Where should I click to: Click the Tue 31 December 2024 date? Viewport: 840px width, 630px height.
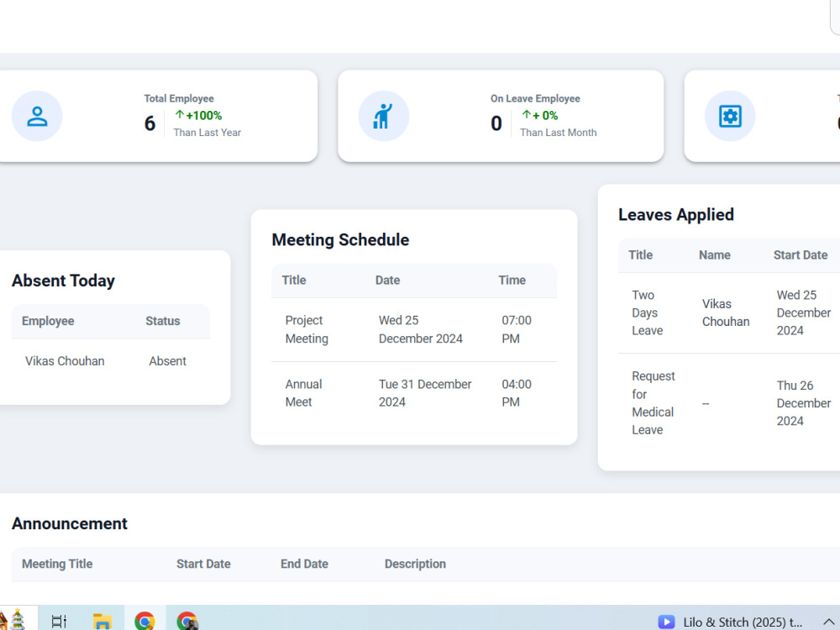[425, 393]
